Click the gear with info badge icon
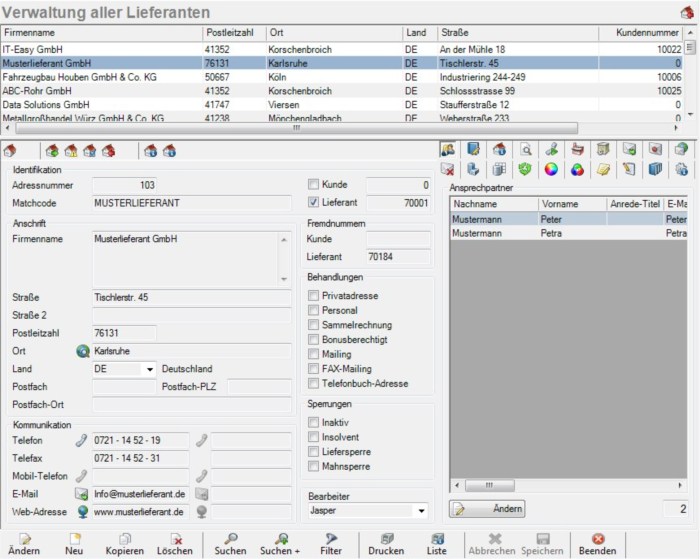 (x=681, y=170)
